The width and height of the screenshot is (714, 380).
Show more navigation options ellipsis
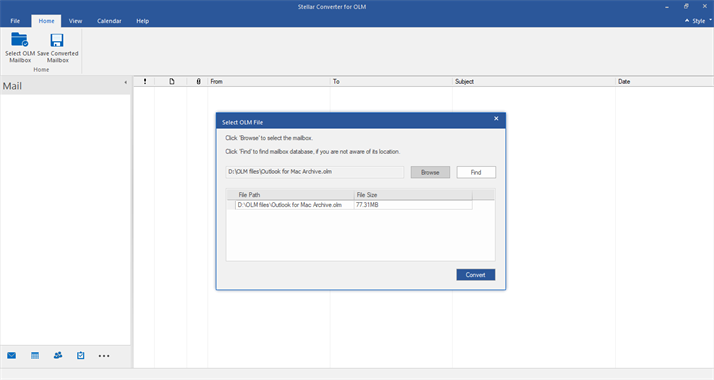(x=104, y=356)
